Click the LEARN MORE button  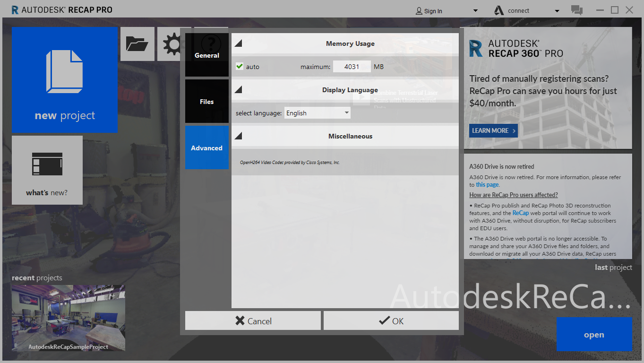click(493, 130)
